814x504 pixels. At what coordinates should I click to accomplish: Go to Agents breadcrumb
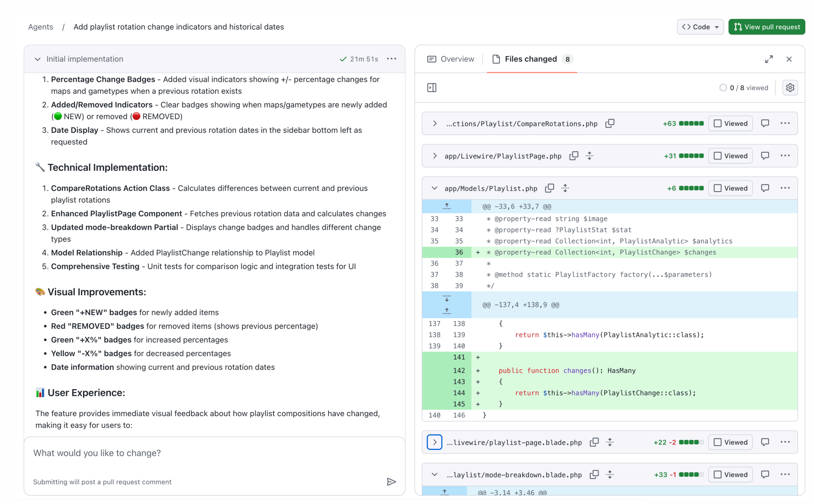coord(41,27)
